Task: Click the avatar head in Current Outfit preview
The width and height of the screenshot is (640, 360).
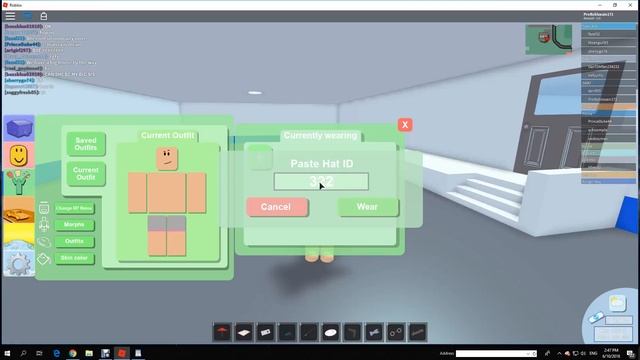Action: [167, 158]
